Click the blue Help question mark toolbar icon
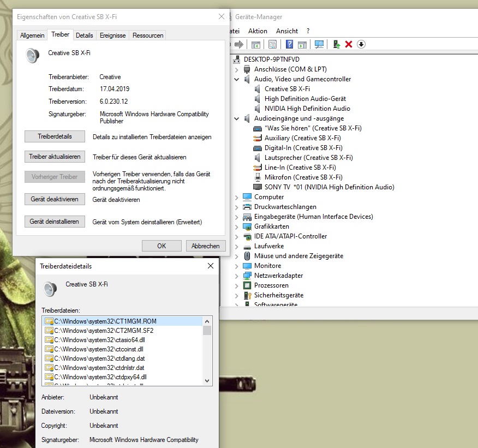Screen dimensions: 478x448 289,45
